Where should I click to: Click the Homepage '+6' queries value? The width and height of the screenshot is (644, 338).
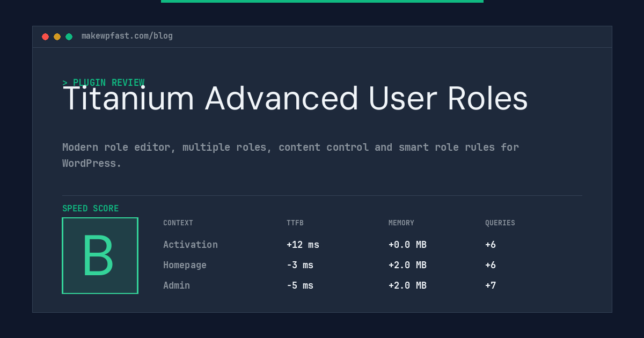[x=491, y=265]
